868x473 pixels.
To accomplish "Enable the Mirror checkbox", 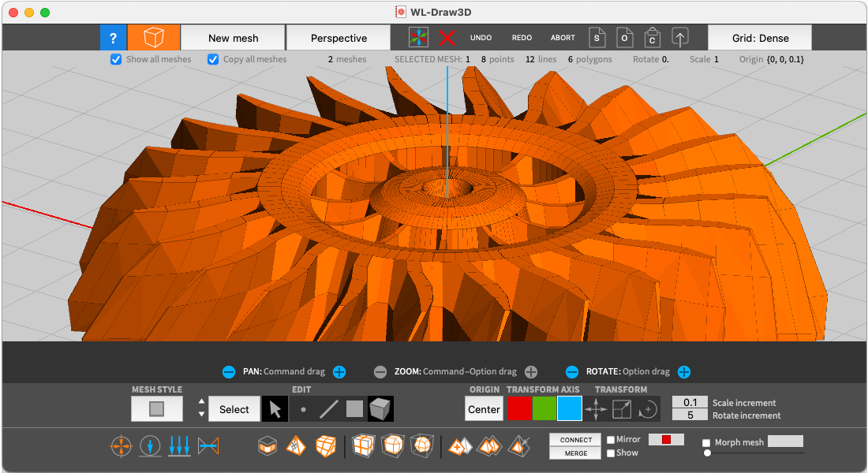I will point(611,440).
